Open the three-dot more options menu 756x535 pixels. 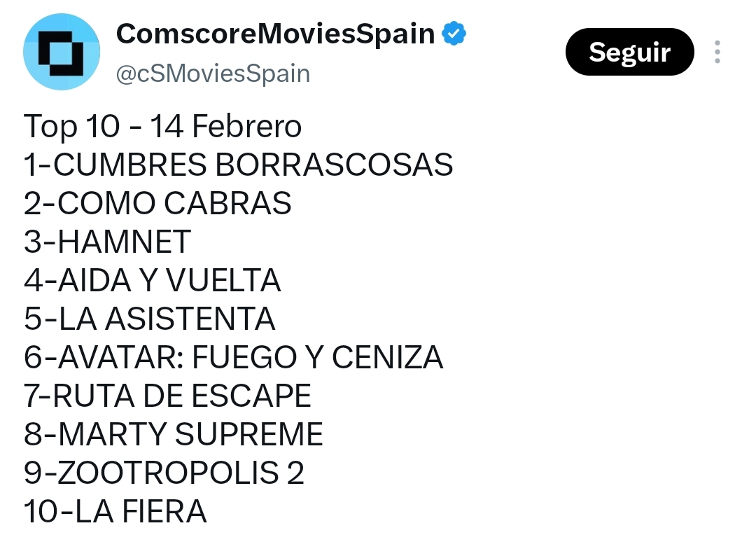coord(717,52)
